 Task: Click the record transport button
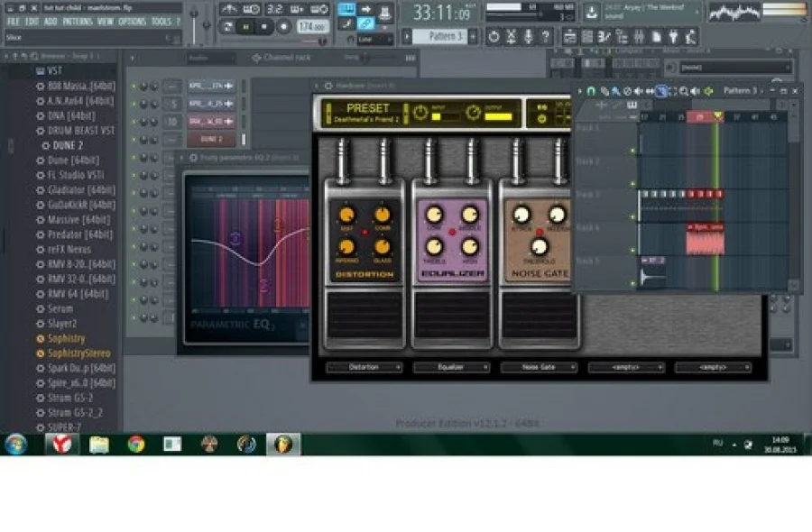tap(283, 26)
